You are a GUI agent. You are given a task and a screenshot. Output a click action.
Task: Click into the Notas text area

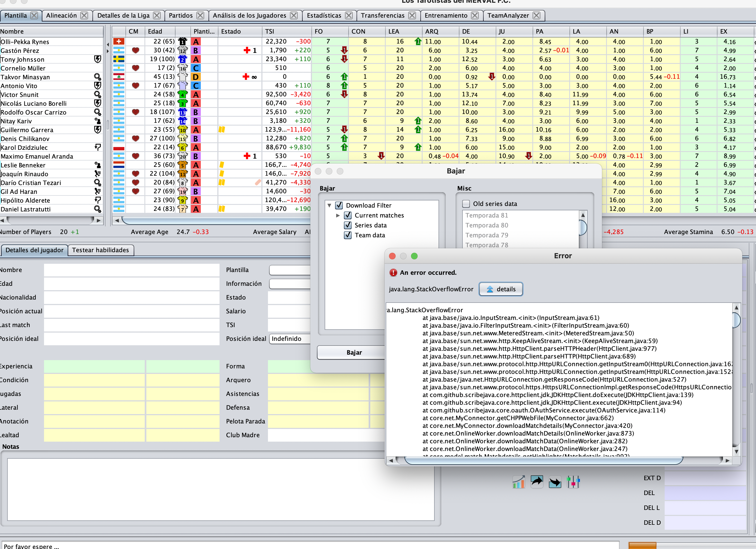pos(221,489)
